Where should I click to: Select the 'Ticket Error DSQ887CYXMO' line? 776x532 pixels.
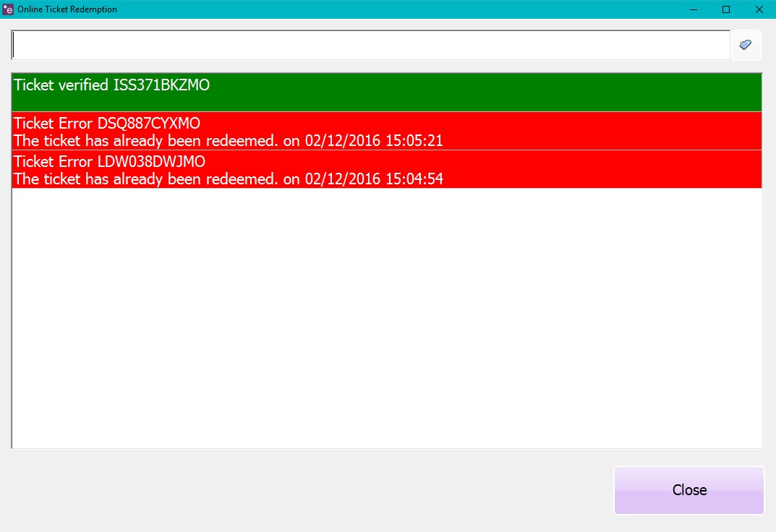coord(107,123)
